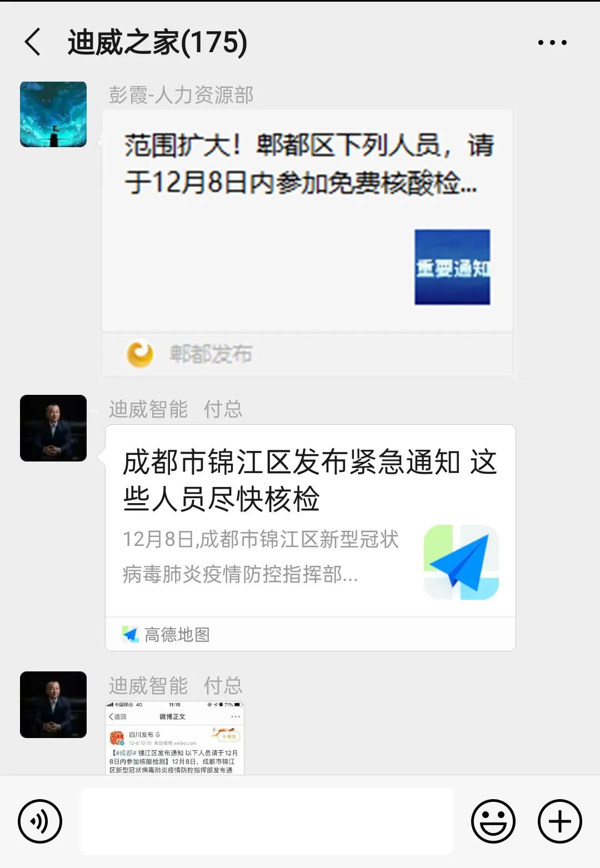Go back using the left arrow
This screenshot has width=600, height=868.
33,42
